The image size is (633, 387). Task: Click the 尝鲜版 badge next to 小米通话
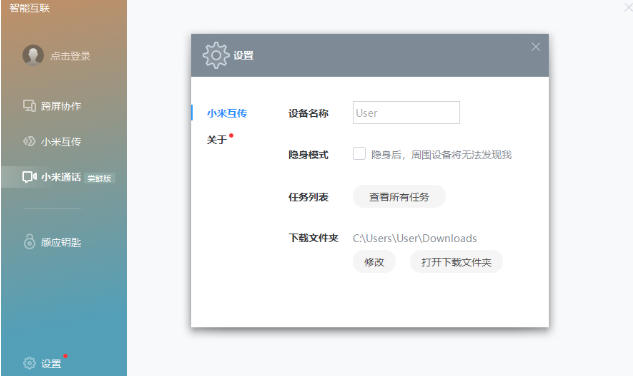coord(99,178)
